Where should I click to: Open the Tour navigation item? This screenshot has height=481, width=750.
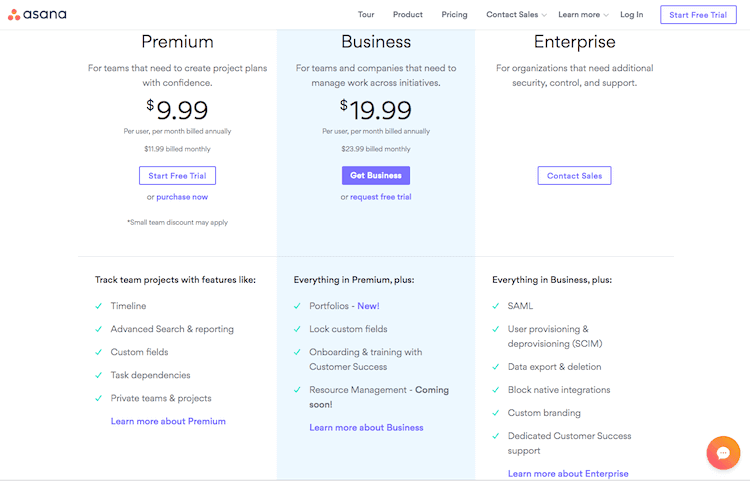tap(366, 15)
